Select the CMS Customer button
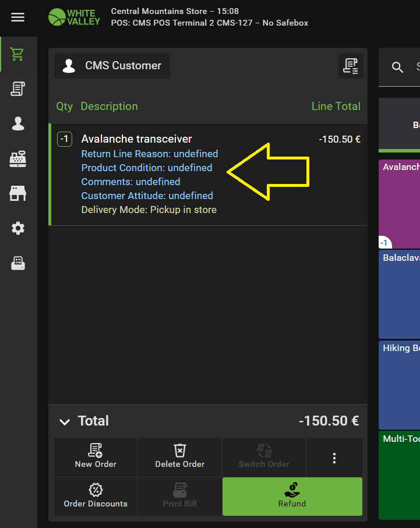 (x=112, y=66)
